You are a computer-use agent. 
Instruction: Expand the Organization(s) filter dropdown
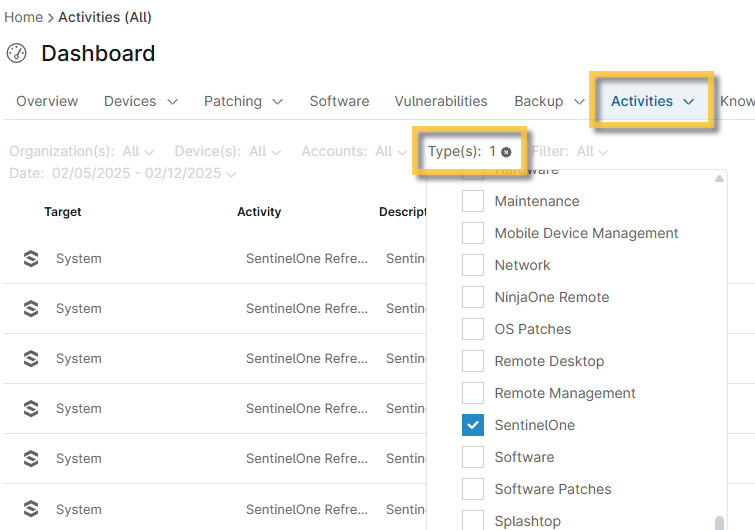point(81,152)
